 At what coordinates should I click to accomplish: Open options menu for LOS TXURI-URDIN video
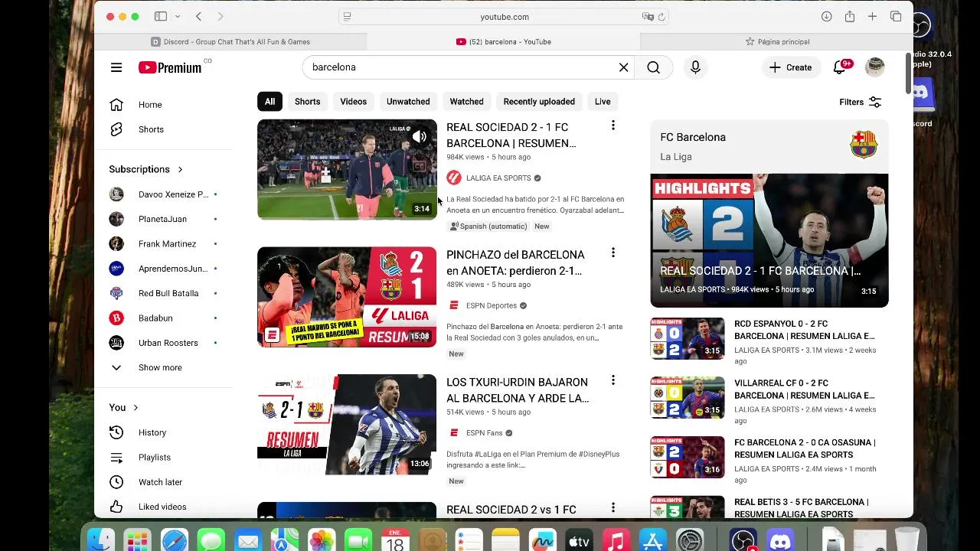pyautogui.click(x=612, y=380)
